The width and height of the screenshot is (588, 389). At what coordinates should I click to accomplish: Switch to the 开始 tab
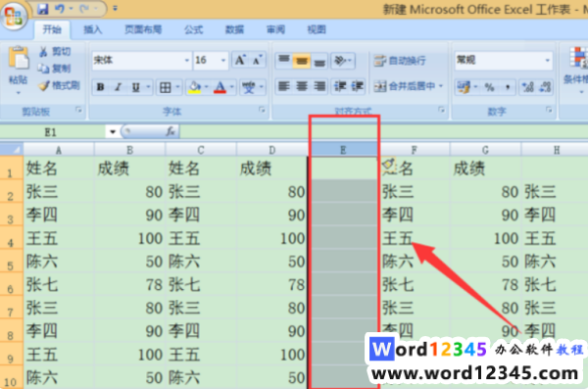[52, 29]
